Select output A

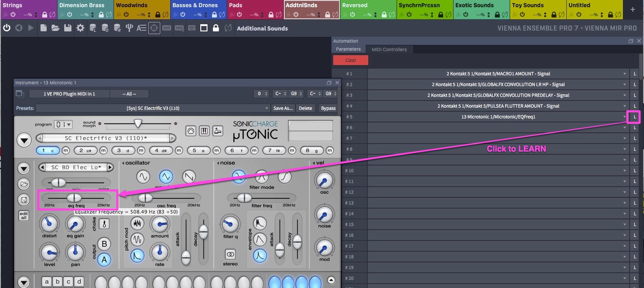pyautogui.click(x=104, y=259)
